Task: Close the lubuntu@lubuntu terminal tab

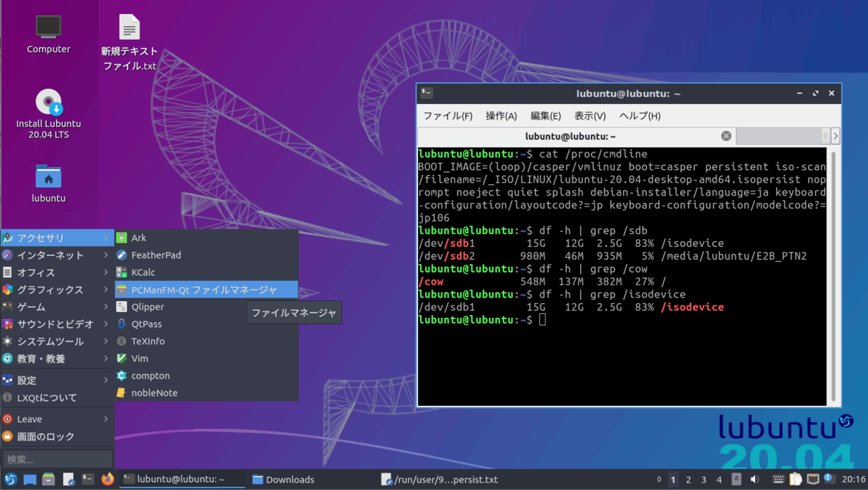Action: tap(726, 136)
